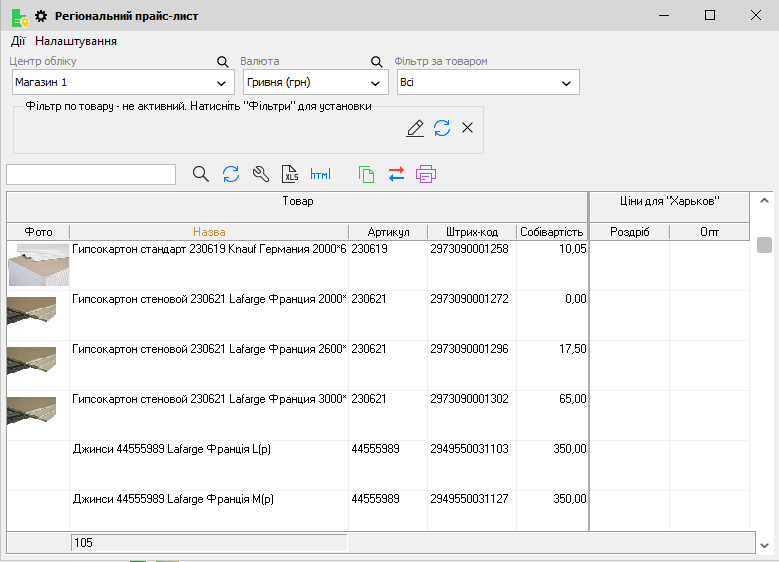Click the purple print icon
This screenshot has width=779, height=562.
pos(426,174)
